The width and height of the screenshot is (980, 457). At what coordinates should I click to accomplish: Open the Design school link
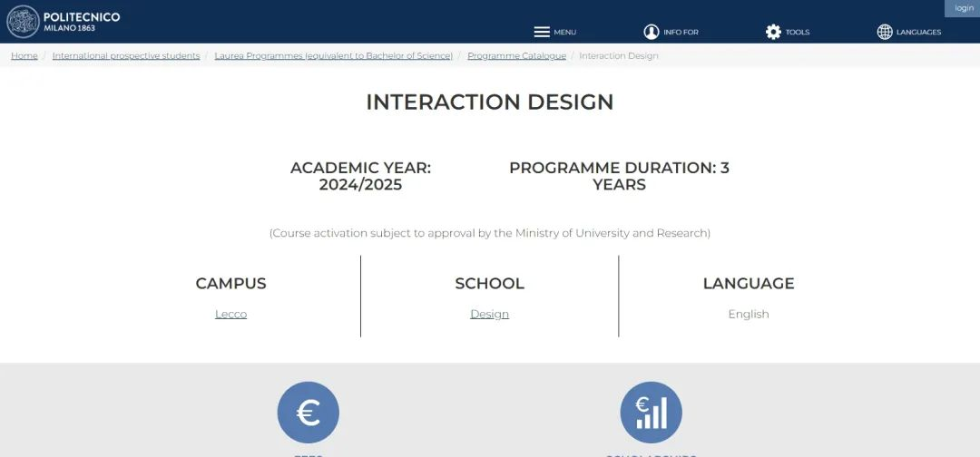489,315
